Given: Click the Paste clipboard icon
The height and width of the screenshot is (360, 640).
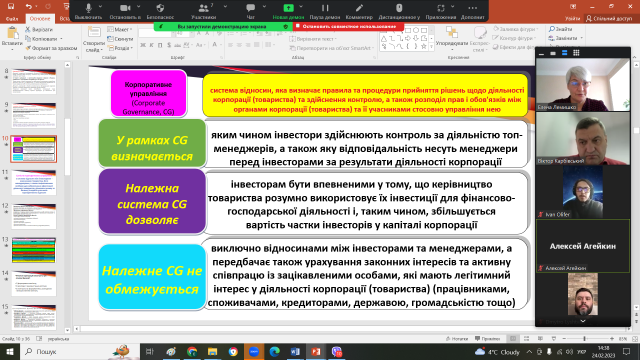Looking at the screenshot, I should pyautogui.click(x=12, y=33).
